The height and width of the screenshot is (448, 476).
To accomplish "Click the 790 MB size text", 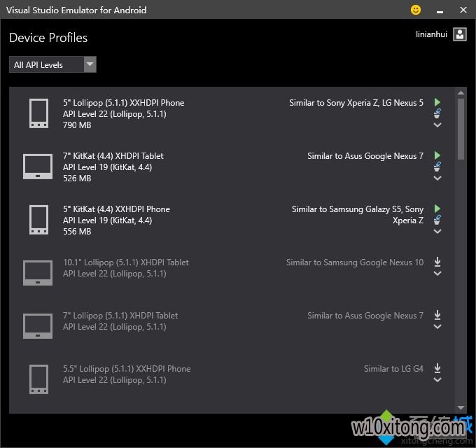I will click(77, 125).
